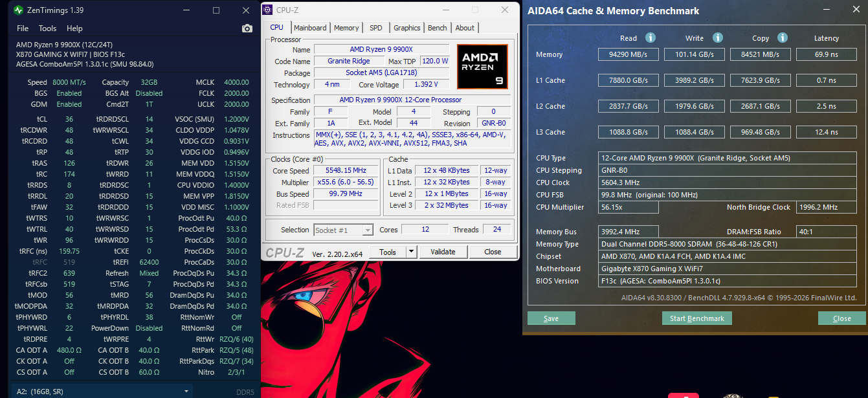The image size is (868, 398).
Task: Click the Motherboard Gigabyte X870 Gaming X WiFi7 field
Action: point(728,269)
